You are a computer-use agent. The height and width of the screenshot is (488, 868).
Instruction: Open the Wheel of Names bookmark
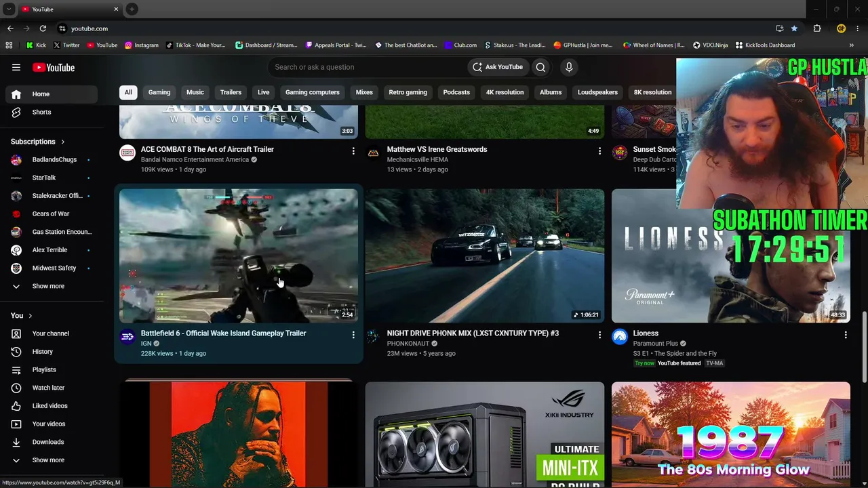[654, 45]
